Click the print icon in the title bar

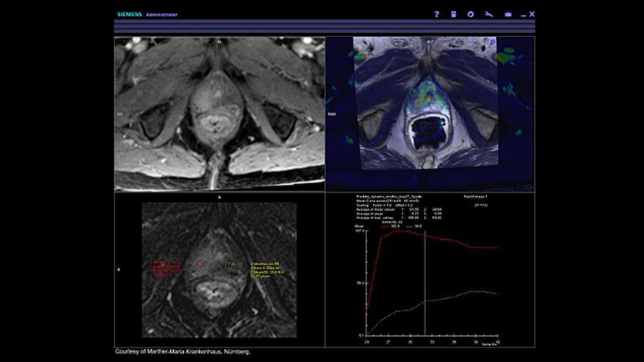click(508, 13)
